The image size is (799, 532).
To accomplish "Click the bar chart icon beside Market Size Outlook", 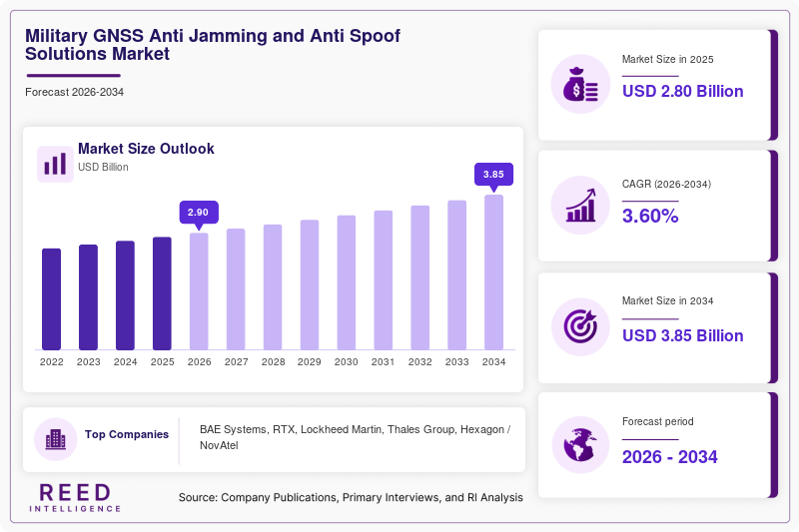I will coord(55,164).
